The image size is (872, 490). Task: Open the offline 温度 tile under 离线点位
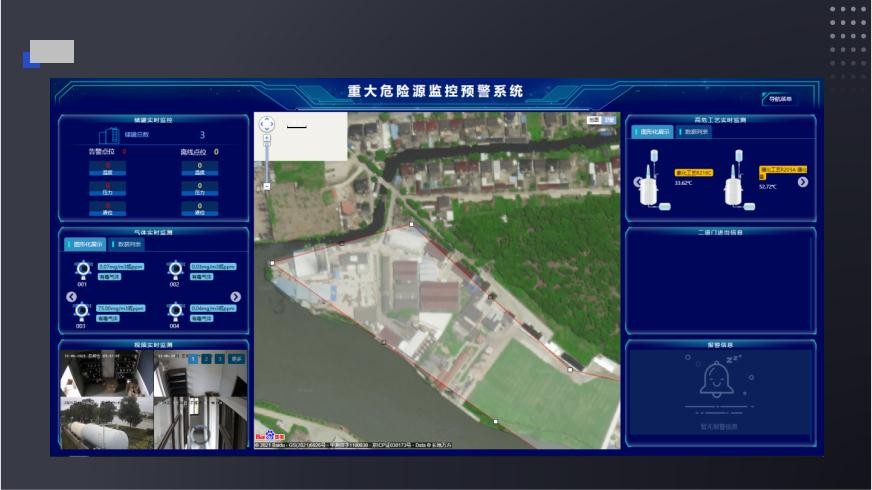point(200,169)
